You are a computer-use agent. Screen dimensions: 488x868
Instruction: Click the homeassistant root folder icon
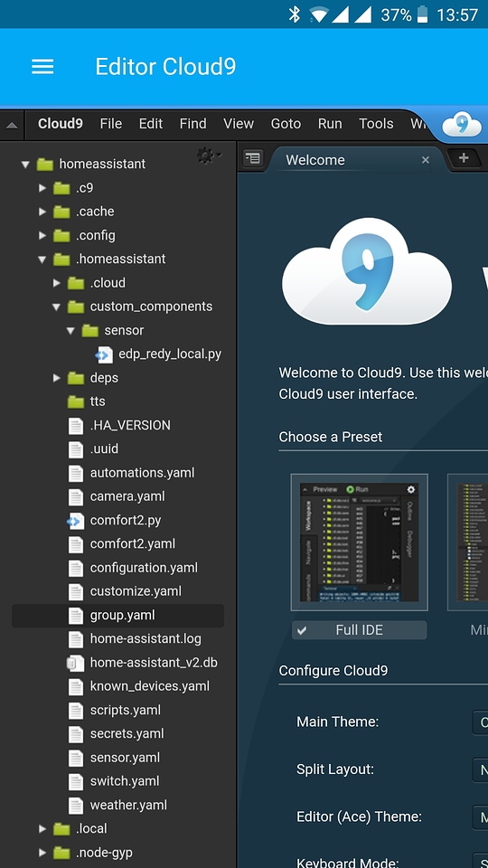click(45, 164)
